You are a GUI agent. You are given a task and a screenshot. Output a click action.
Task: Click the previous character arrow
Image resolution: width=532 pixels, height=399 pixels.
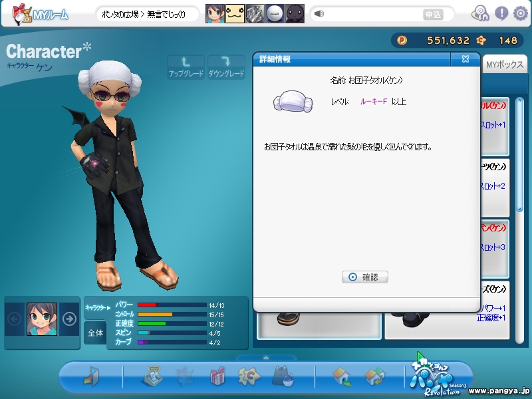(14, 319)
